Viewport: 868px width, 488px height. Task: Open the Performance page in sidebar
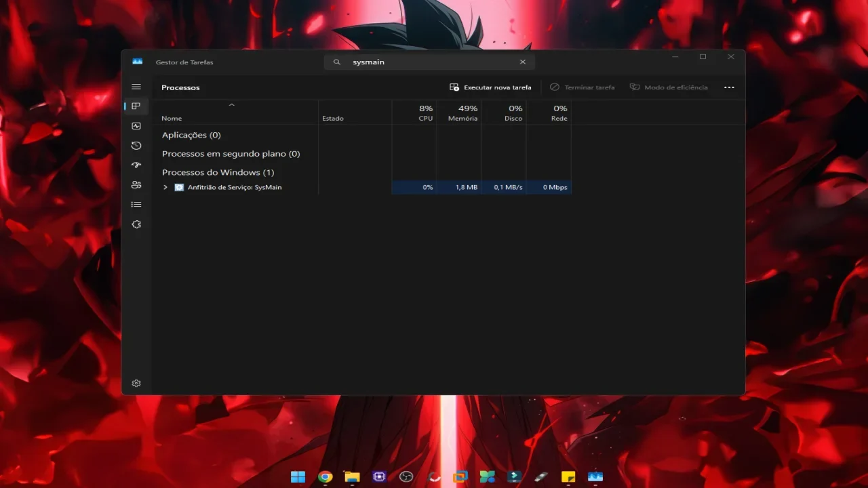point(136,126)
